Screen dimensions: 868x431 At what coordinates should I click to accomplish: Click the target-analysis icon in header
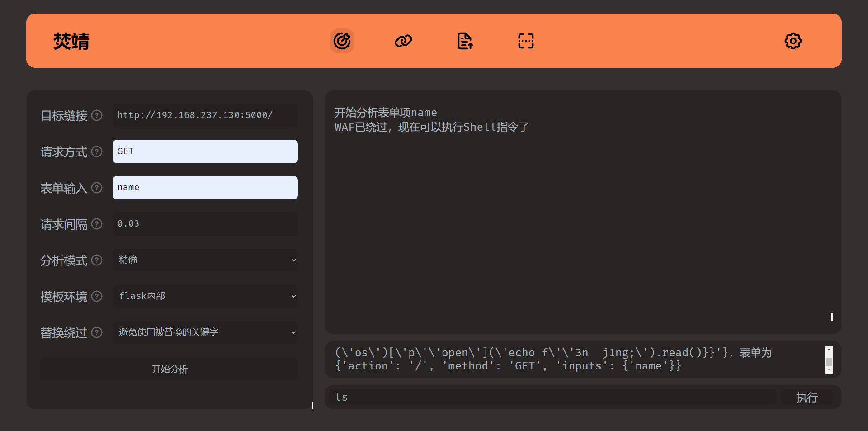[342, 41]
